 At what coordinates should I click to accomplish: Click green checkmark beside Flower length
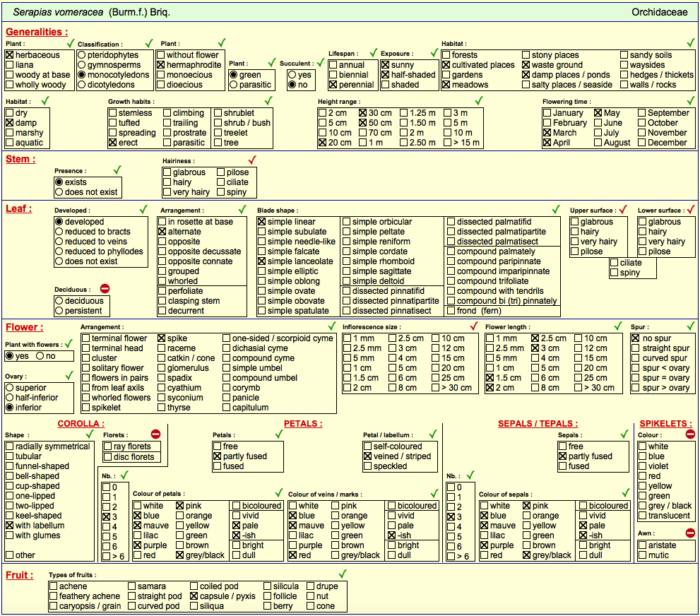[618, 326]
